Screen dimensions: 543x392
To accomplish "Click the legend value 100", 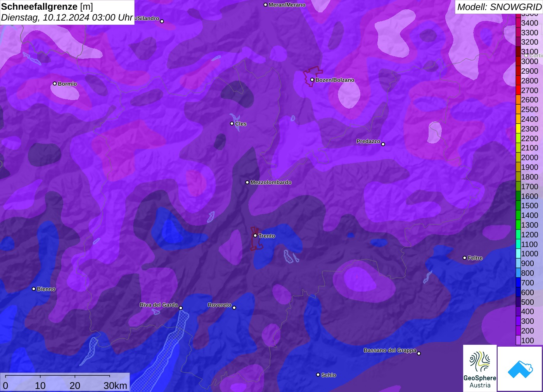I will (x=527, y=340).
